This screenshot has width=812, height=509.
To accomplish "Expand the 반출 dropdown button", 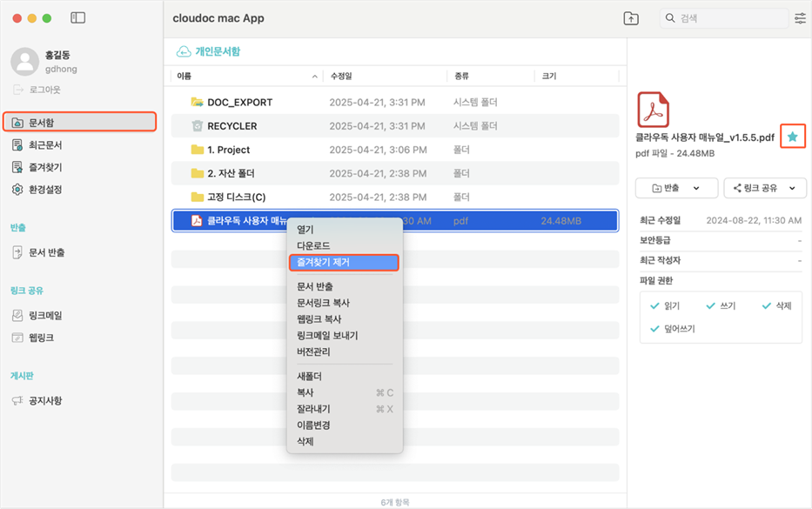I will [676, 188].
